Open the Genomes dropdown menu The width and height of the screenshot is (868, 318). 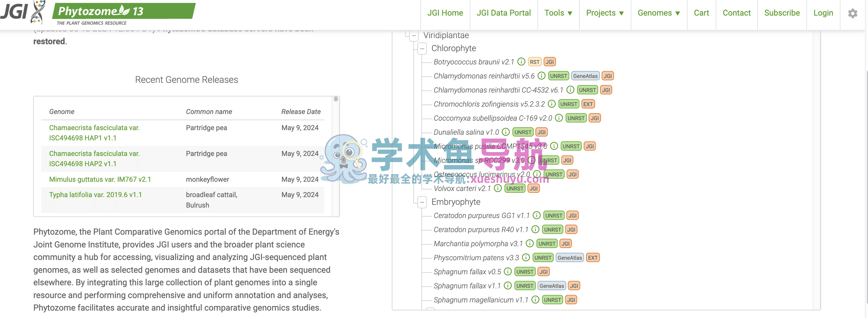pos(658,13)
